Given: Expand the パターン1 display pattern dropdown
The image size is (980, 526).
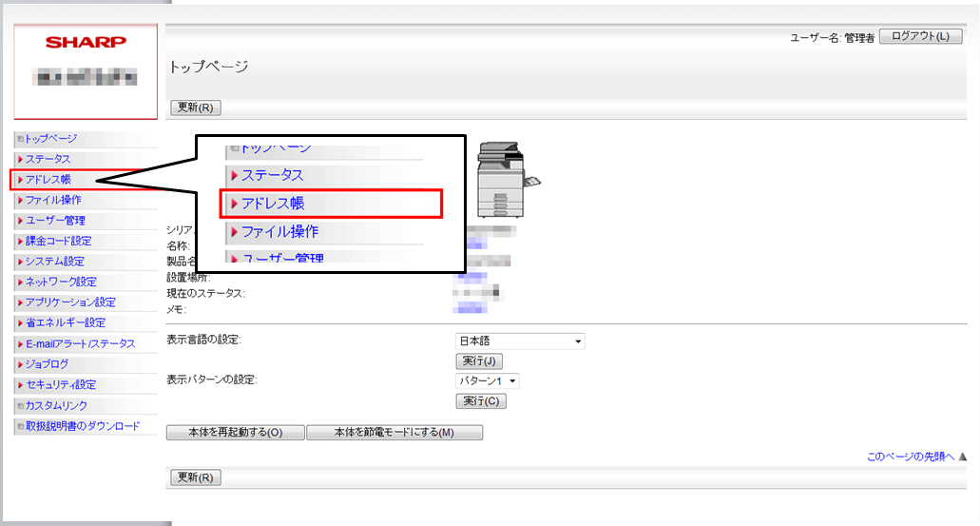Looking at the screenshot, I should 488,381.
